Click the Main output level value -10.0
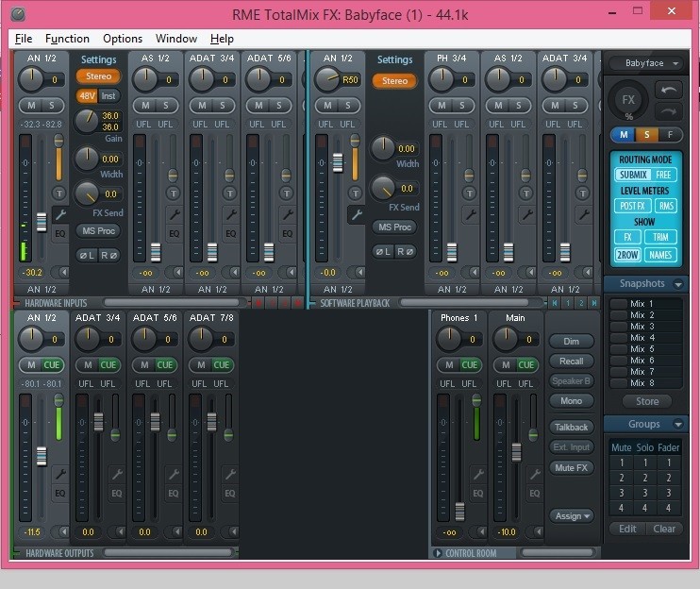Screen dimensions: 700x589 tap(507, 532)
